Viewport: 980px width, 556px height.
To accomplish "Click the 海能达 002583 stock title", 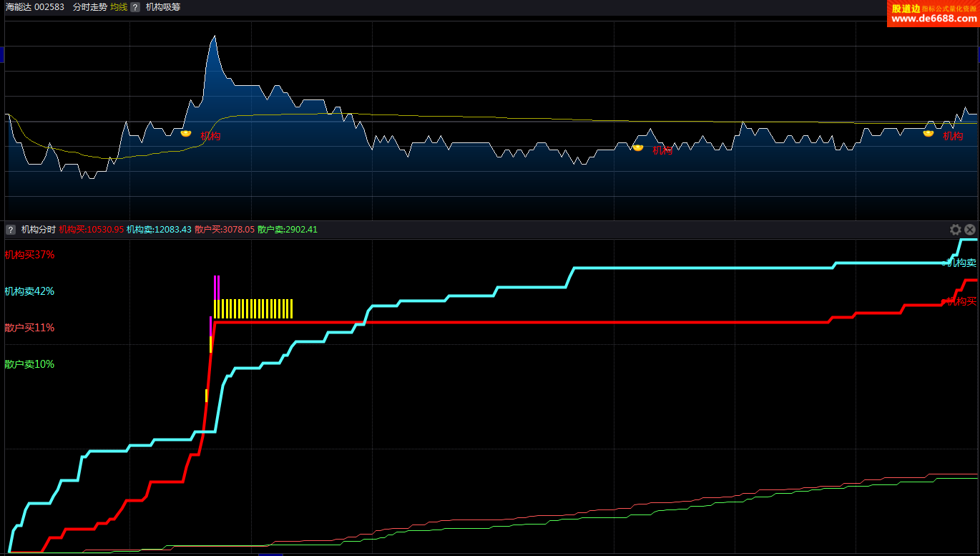I will click(35, 7).
